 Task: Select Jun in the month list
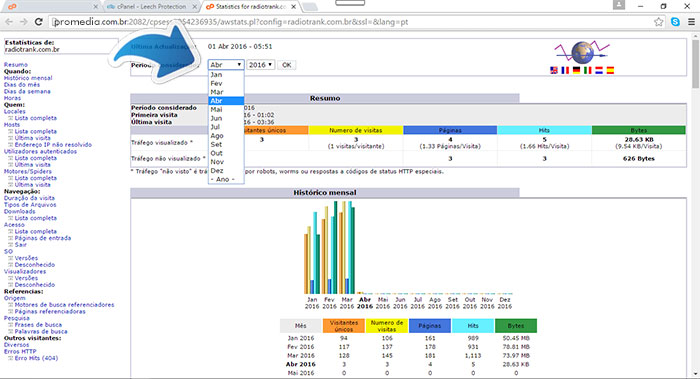pyautogui.click(x=226, y=118)
